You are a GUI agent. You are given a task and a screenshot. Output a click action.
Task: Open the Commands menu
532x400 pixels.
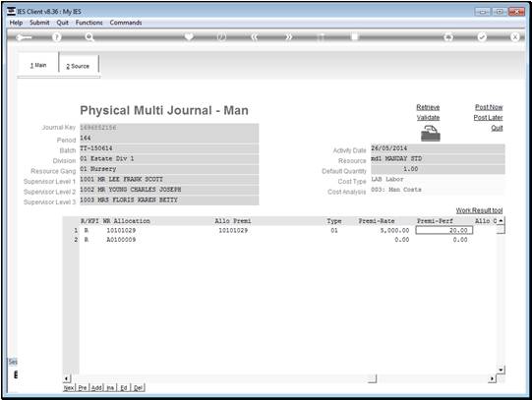click(126, 23)
